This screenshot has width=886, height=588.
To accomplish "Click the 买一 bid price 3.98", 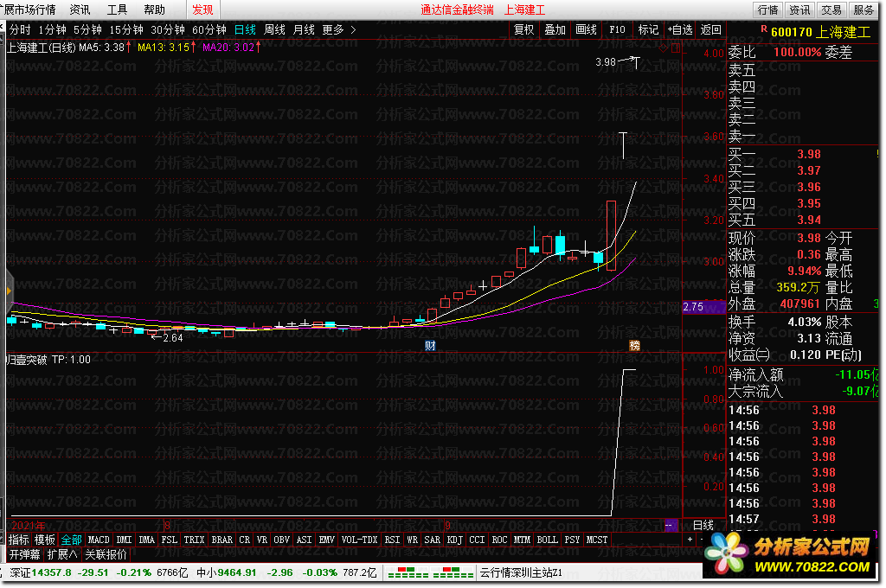I will click(809, 154).
